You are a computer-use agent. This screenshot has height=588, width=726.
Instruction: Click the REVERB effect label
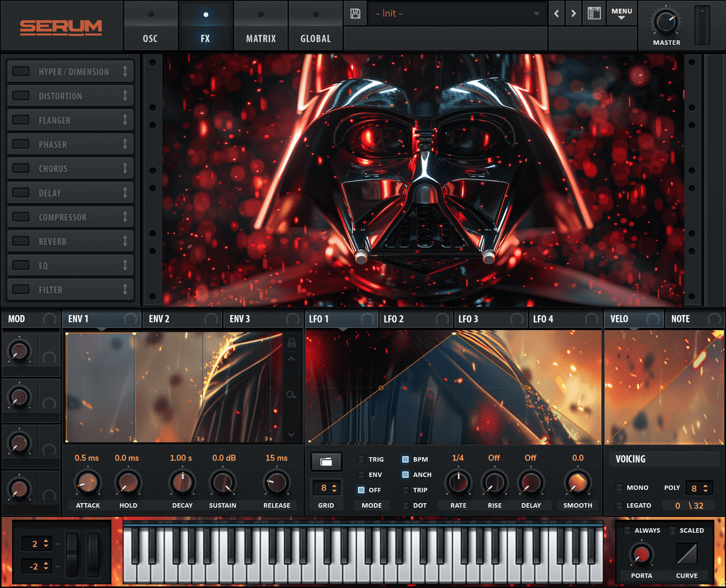click(x=53, y=242)
